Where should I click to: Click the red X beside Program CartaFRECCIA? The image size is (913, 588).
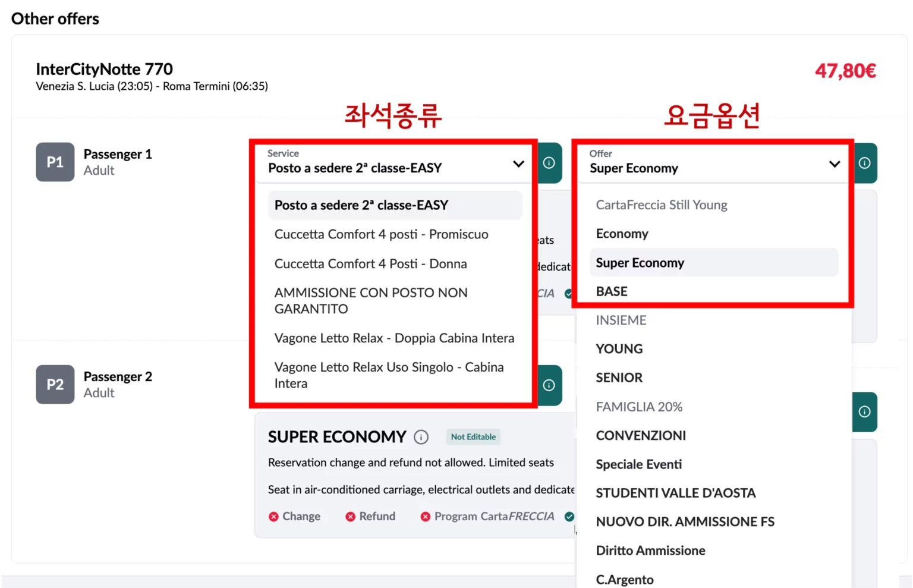point(426,516)
